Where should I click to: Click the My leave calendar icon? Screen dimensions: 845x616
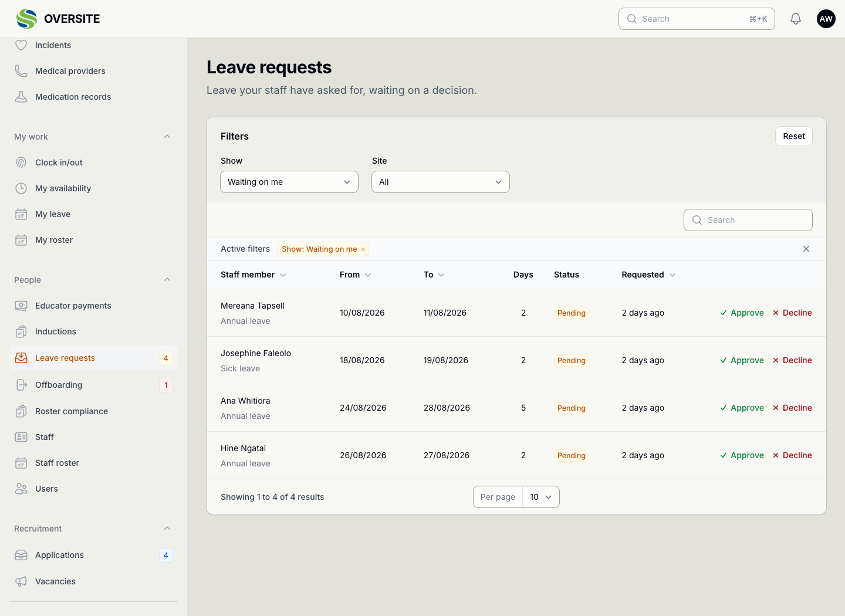[21, 214]
